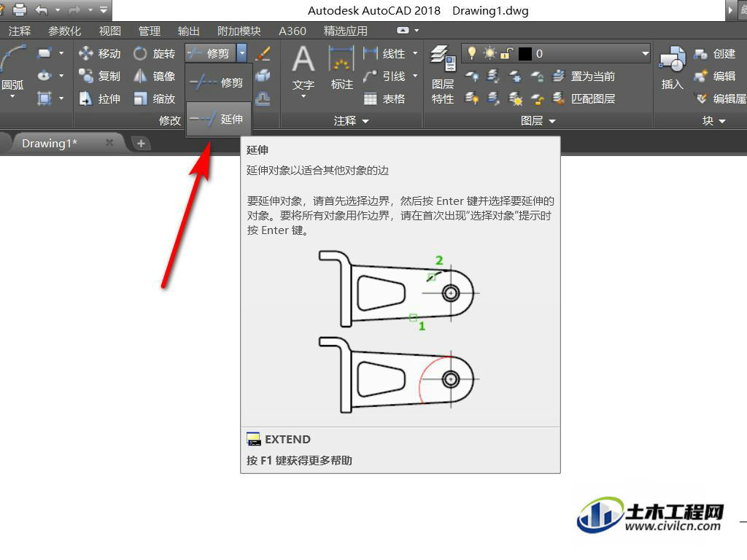Click the black layer color swatch
This screenshot has width=747, height=560.
525,53
